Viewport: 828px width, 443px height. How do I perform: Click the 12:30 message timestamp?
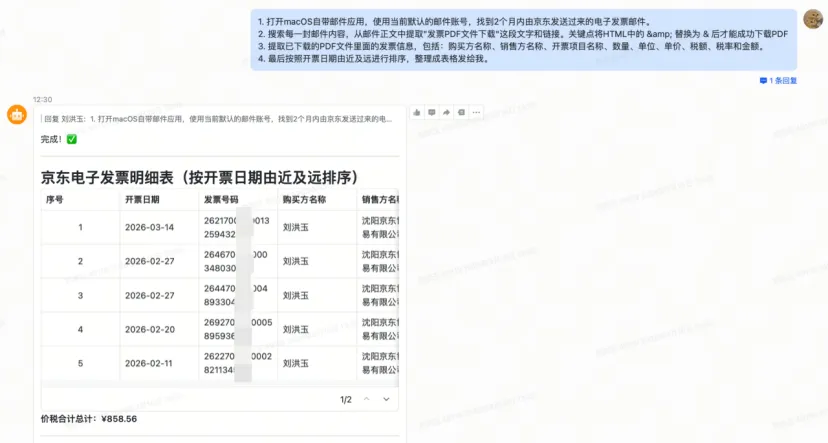[42, 99]
